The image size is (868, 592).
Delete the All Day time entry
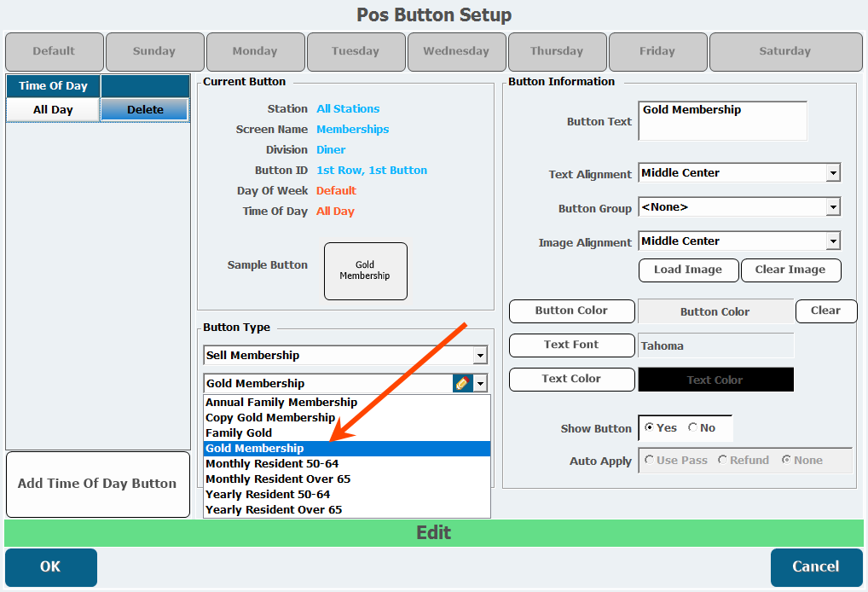tap(145, 110)
